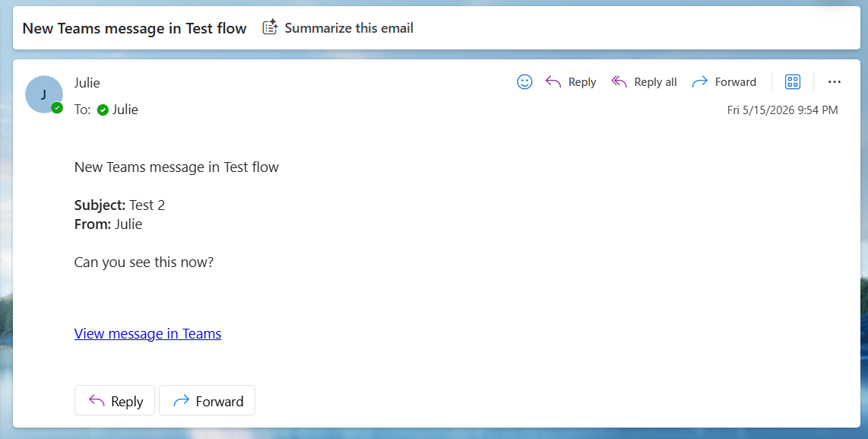Click the green status icon beside recipient
The height and width of the screenshot is (439, 868).
pos(103,110)
